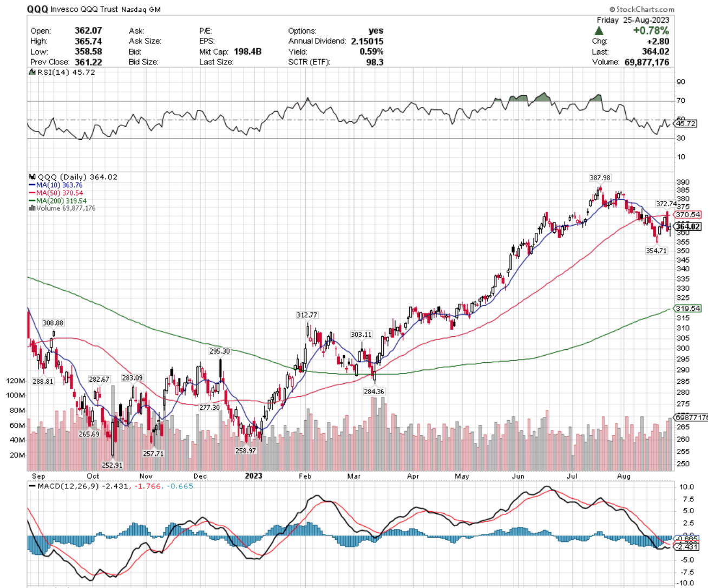Click the candlestick icon beside QQQ (Daily)
Image resolution: width=708 pixels, height=588 pixels.
coord(32,177)
